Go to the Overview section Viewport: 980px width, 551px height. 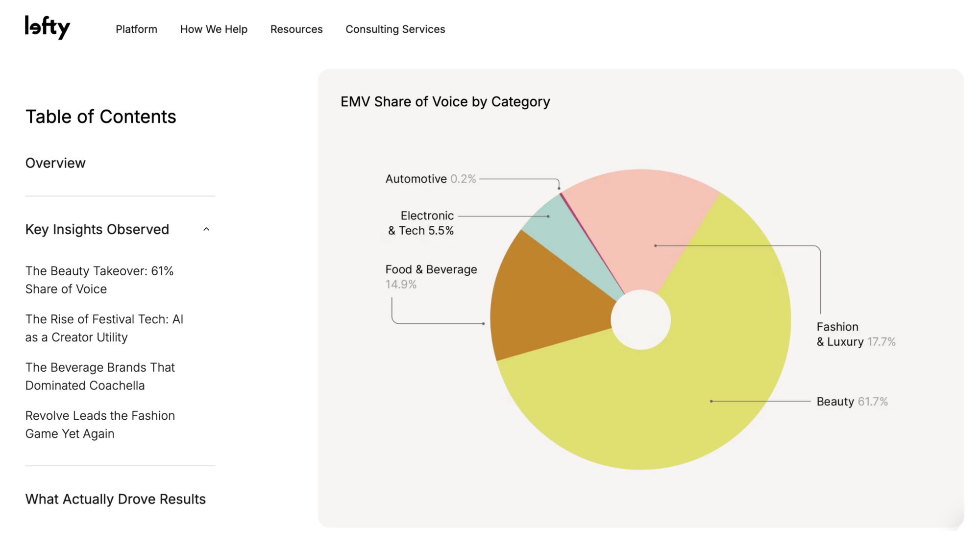click(x=55, y=163)
